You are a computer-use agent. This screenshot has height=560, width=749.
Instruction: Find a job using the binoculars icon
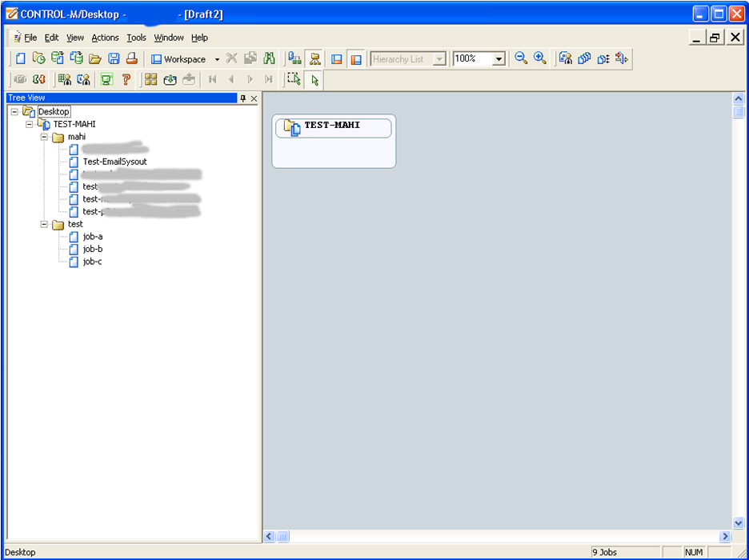tap(270, 58)
